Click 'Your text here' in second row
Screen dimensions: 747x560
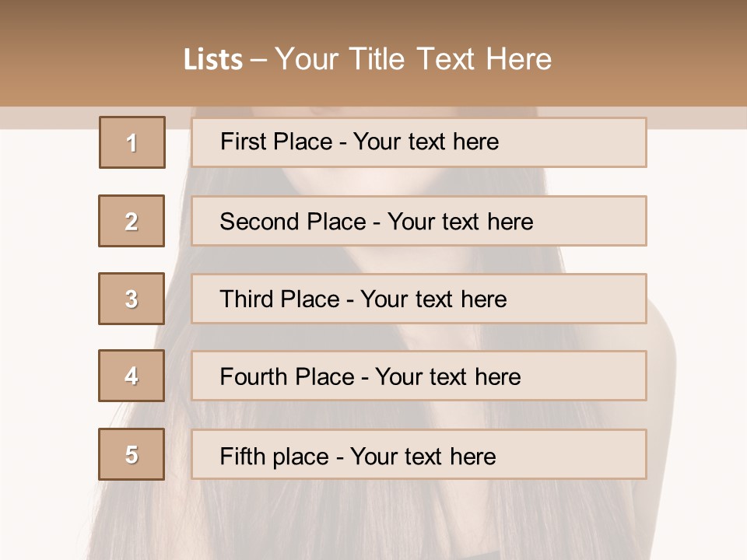(x=460, y=222)
